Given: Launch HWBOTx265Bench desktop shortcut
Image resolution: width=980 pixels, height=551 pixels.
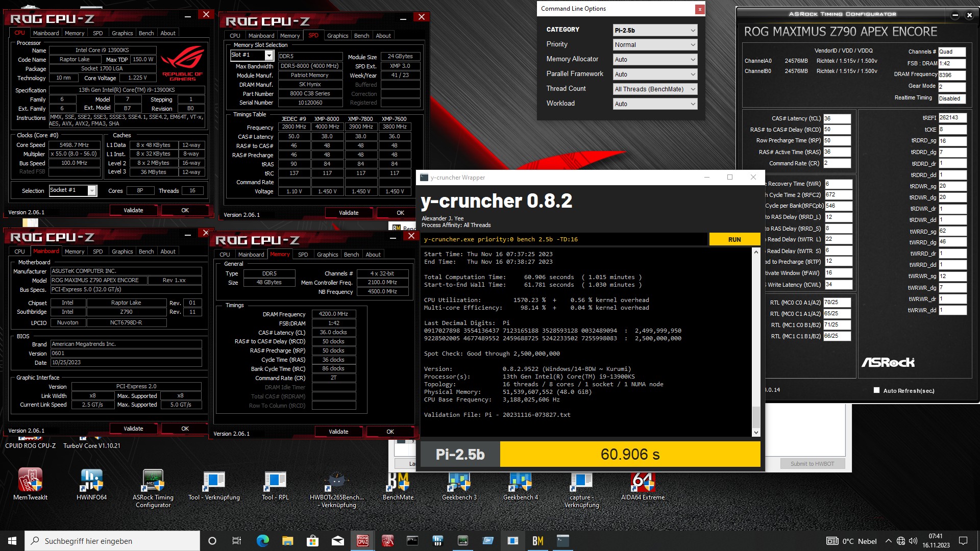Looking at the screenshot, I should tap(337, 488).
